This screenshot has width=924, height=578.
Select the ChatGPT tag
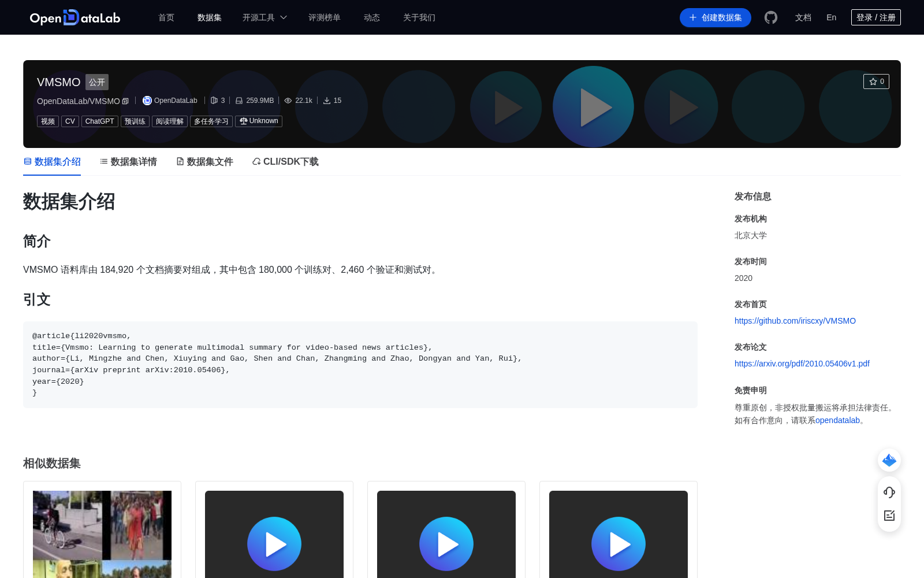click(x=100, y=121)
